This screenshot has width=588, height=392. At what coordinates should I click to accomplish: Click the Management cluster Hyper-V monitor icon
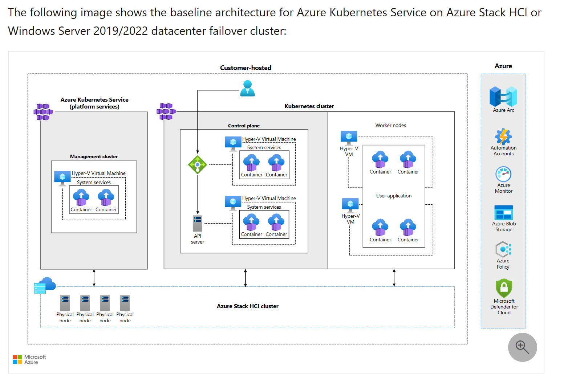62,179
